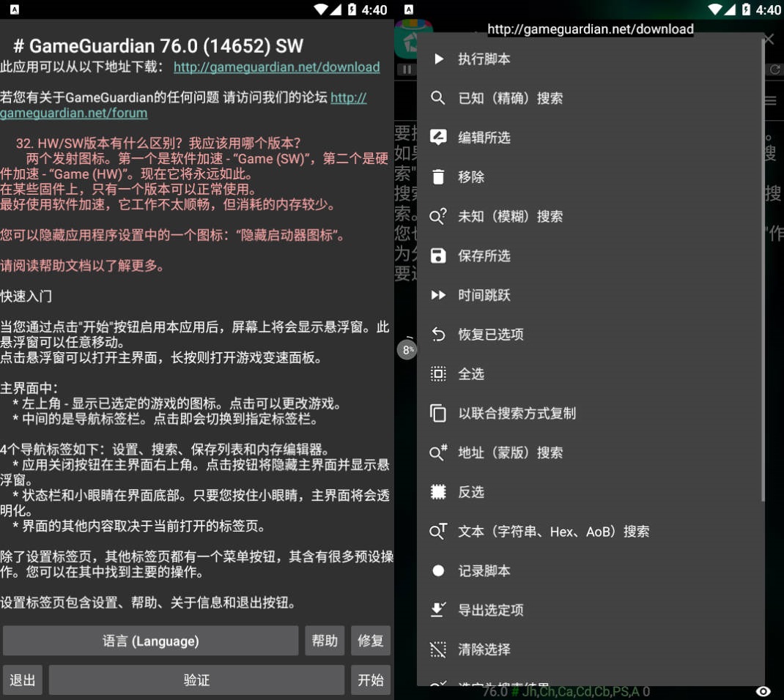
Task: Click the edit icon beside 编辑所选
Action: click(x=438, y=138)
